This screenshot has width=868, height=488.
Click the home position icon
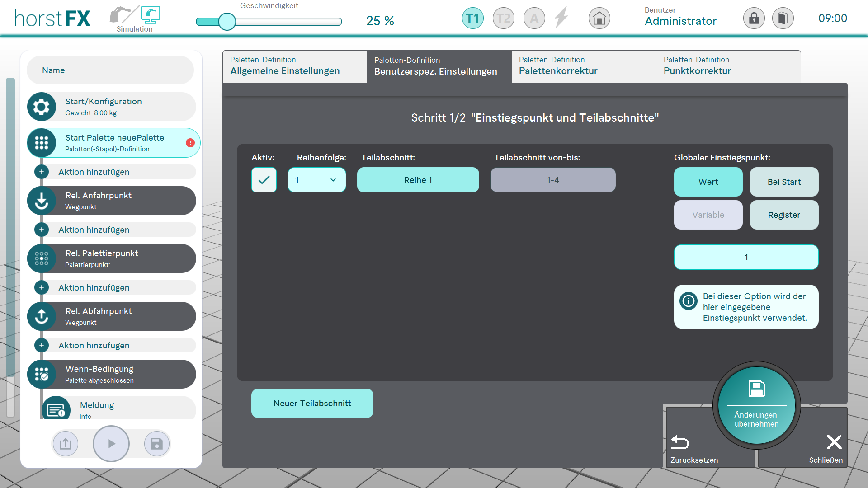click(599, 19)
